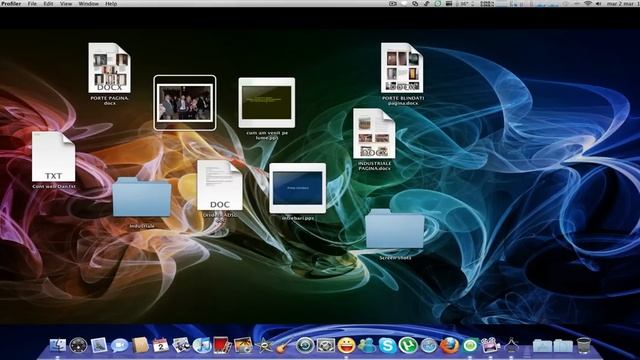Open the Edit menu
The image size is (640, 360).
tap(48, 3)
